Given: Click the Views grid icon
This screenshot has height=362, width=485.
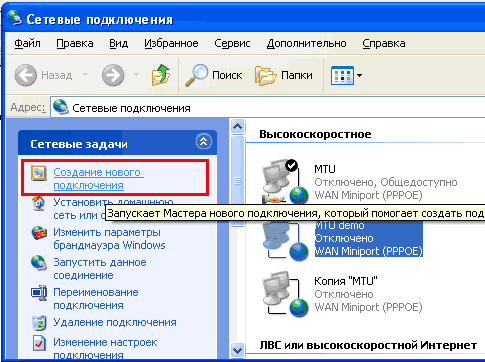Looking at the screenshot, I should pos(342,75).
